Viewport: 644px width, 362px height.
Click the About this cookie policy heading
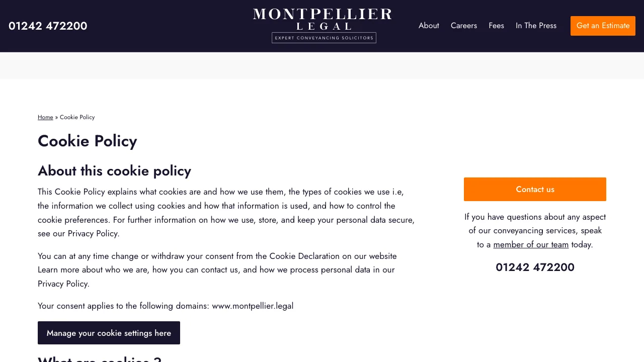tap(114, 171)
